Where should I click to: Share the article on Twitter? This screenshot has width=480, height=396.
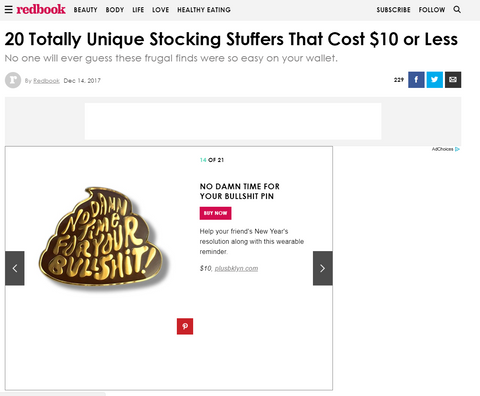[435, 80]
